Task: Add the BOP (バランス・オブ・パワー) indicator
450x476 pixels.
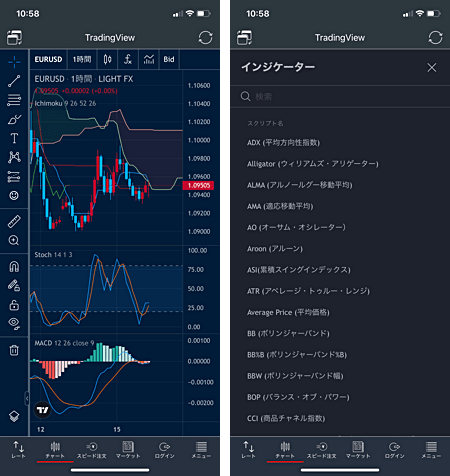Action: pyautogui.click(x=298, y=397)
